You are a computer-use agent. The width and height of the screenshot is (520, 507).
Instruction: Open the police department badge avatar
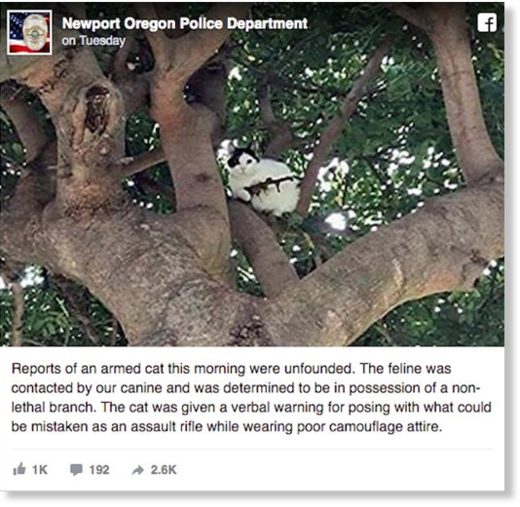pos(29,32)
